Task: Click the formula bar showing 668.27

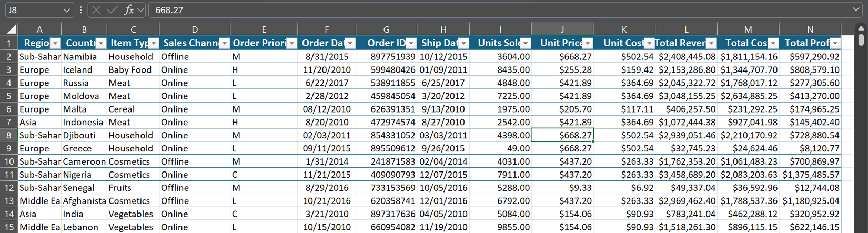Action: [x=500, y=10]
